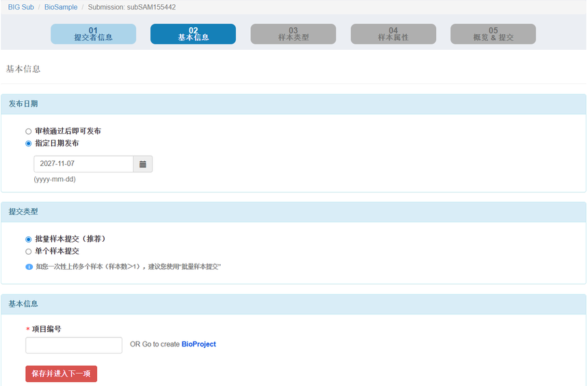The height and width of the screenshot is (386, 588).
Task: Click Submission: subSAM155442 breadcrumb text
Action: pyautogui.click(x=132, y=7)
